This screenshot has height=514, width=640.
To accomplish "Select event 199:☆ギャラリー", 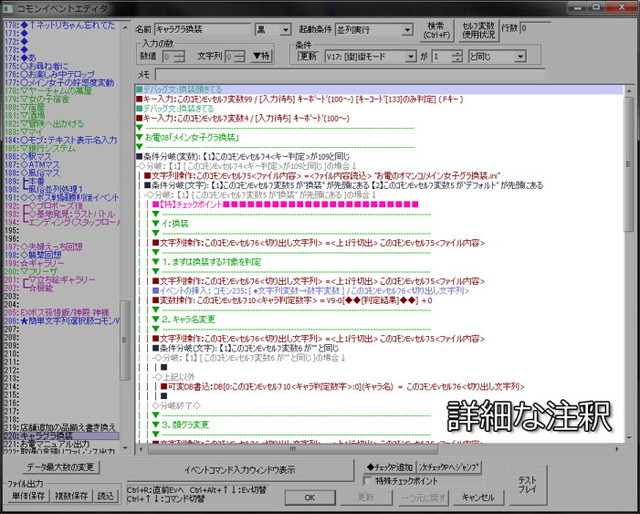I will click(x=61, y=263).
